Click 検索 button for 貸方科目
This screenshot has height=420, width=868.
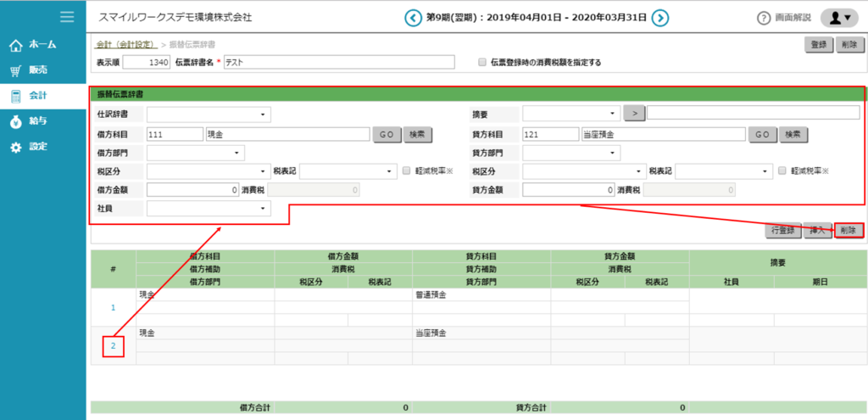point(793,135)
